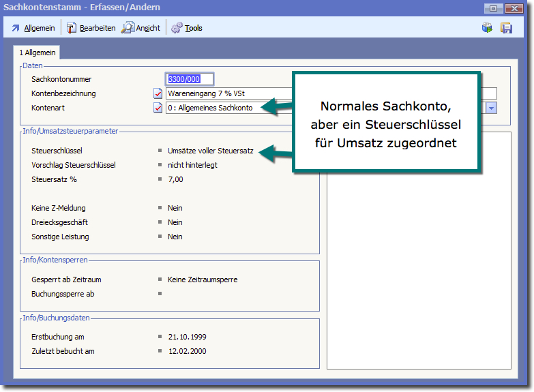Click the Sachkontonummer input field
Image resolution: width=534 pixels, height=392 pixels.
tap(190, 79)
